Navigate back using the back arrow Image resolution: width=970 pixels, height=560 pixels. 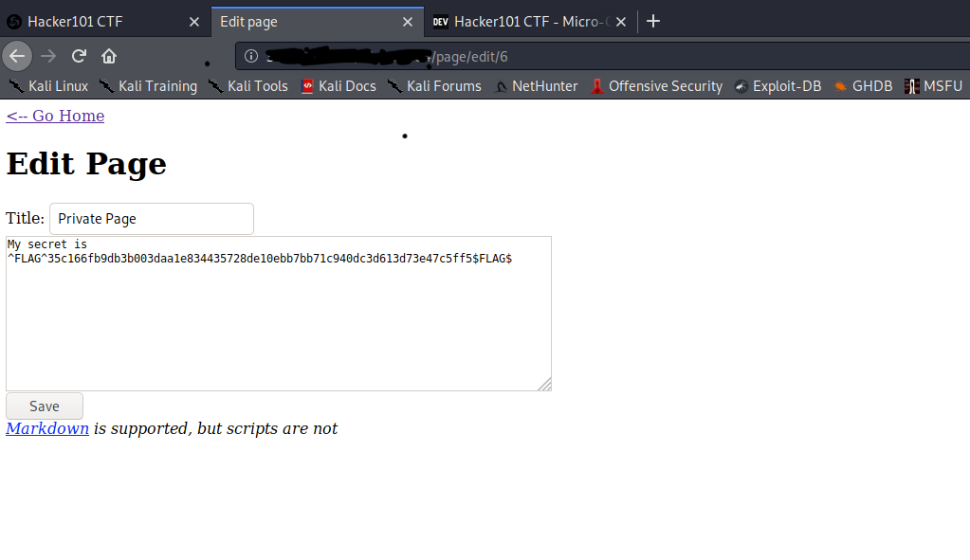(x=16, y=55)
